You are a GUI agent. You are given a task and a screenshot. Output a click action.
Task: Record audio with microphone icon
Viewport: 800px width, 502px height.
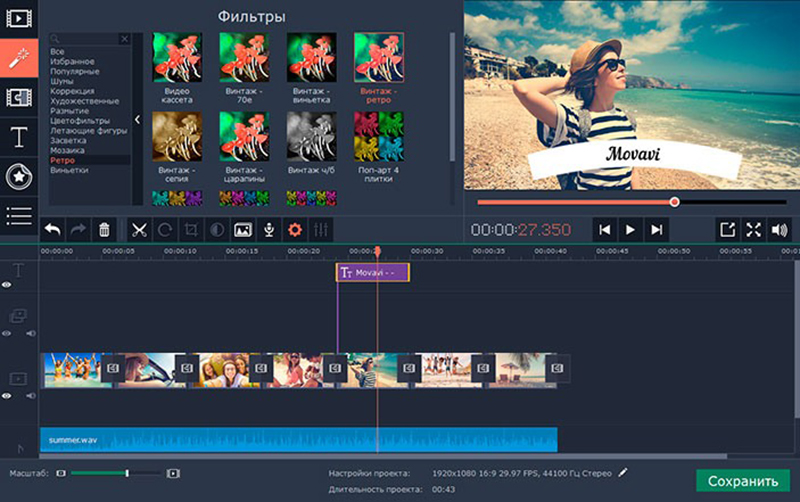(x=269, y=230)
